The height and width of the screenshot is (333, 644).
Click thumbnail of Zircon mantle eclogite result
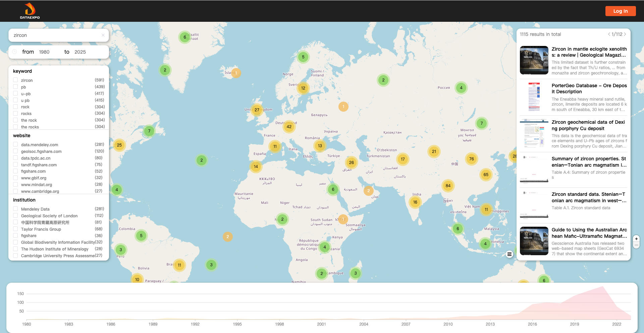click(x=534, y=60)
